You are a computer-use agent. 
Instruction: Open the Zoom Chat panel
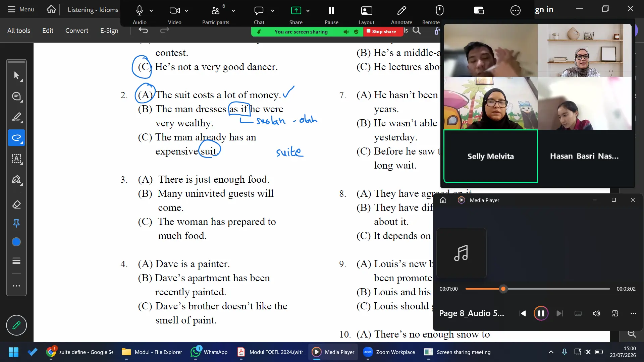259,15
